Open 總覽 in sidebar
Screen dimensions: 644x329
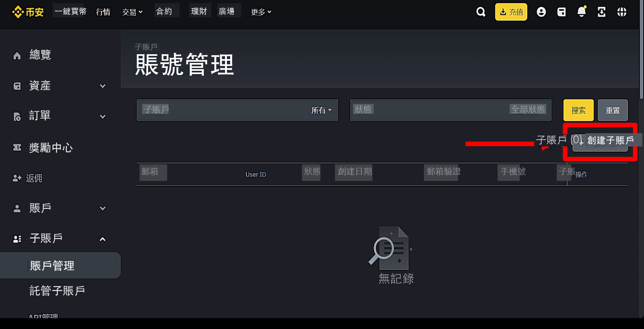point(40,55)
